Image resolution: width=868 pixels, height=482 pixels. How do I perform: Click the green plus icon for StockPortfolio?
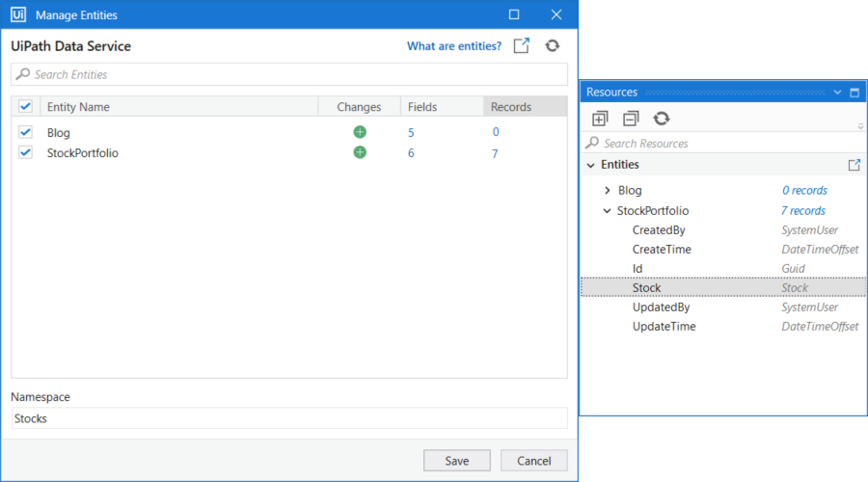tap(360, 152)
